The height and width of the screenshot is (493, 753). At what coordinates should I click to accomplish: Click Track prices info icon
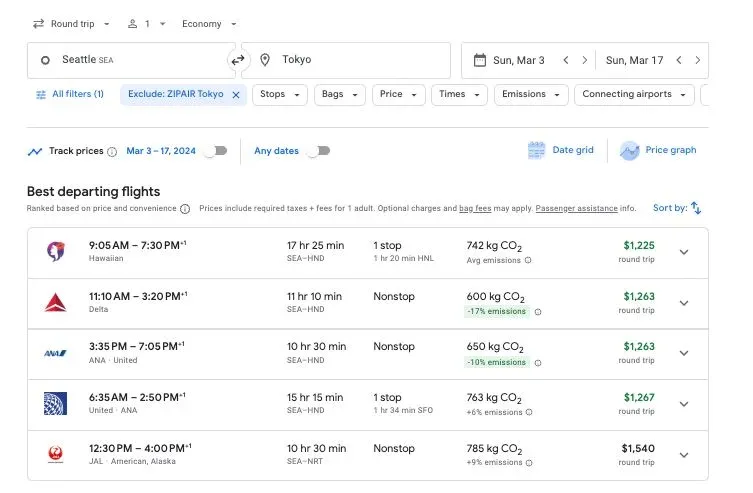(x=112, y=152)
